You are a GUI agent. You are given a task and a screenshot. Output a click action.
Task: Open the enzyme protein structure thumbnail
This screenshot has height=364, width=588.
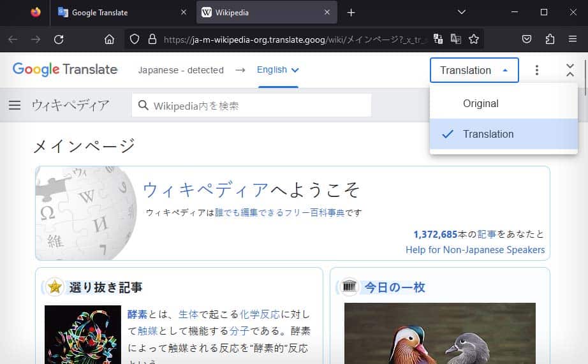(x=83, y=335)
